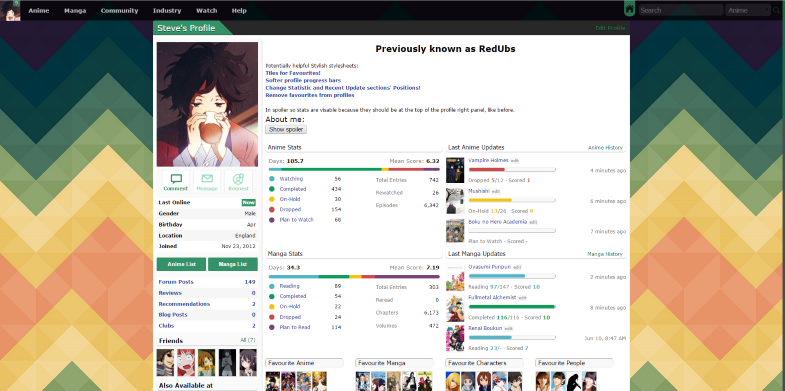Viewport: 785px width, 391px height.
Task: Click the large profile picture
Action: point(207,104)
